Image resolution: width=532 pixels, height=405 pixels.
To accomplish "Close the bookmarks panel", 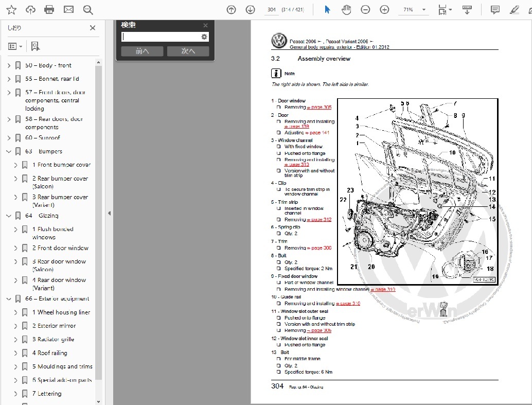I will click(92, 28).
